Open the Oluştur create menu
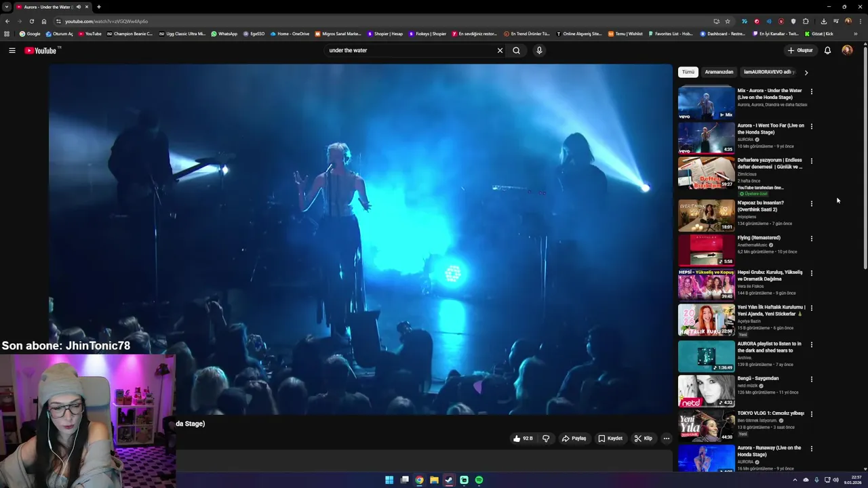 (x=800, y=50)
